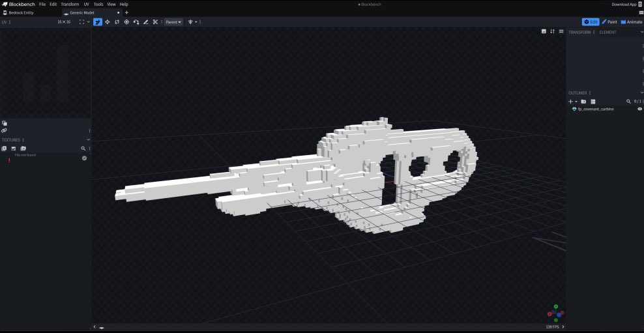
Task: Click the red exclamation texture error icon
Action: [x=9, y=160]
